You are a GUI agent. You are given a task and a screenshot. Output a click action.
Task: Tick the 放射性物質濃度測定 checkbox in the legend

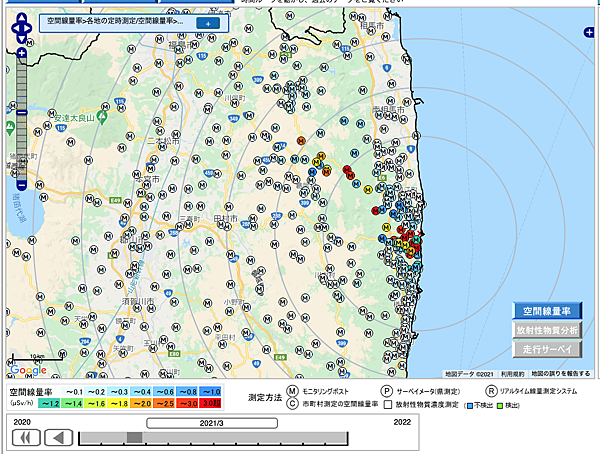point(388,405)
